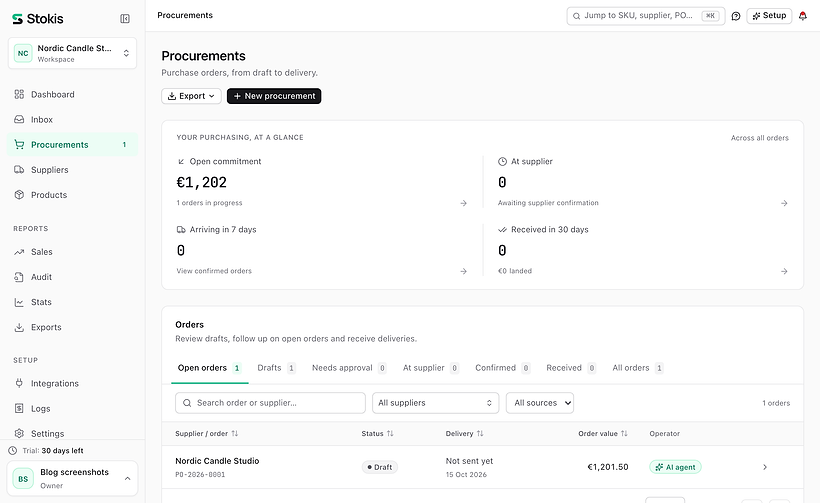Viewport: 820px width, 503px height.
Task: Switch to the Drafts tab
Action: [x=276, y=368]
